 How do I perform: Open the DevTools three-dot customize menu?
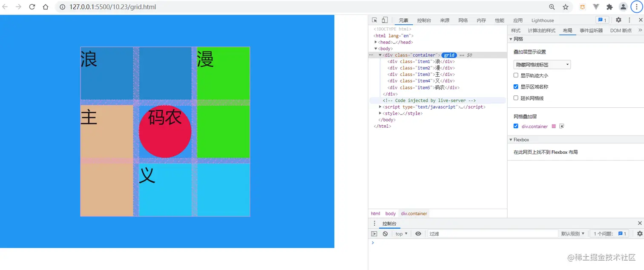coord(630,20)
